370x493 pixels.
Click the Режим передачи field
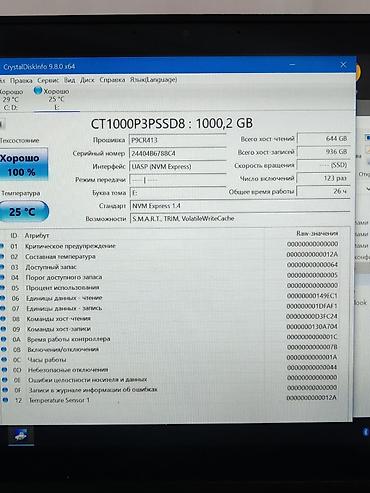pyautogui.click(x=178, y=180)
